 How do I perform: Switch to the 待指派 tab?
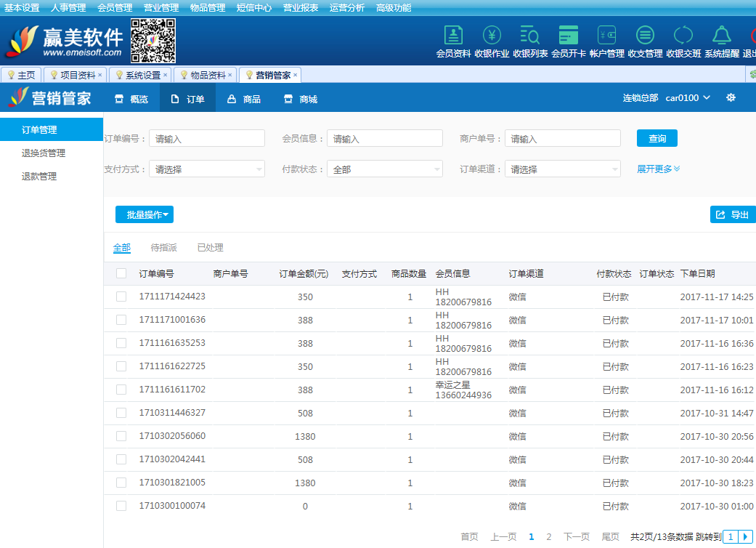click(x=163, y=248)
